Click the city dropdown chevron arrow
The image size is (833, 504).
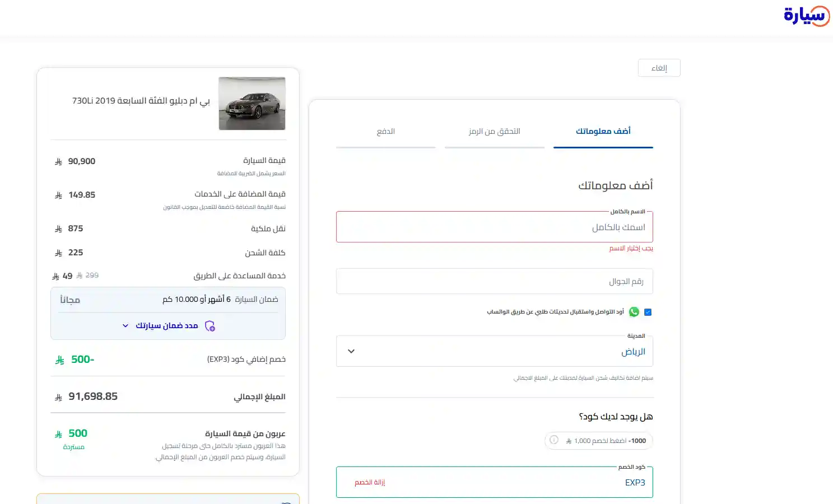pyautogui.click(x=351, y=351)
